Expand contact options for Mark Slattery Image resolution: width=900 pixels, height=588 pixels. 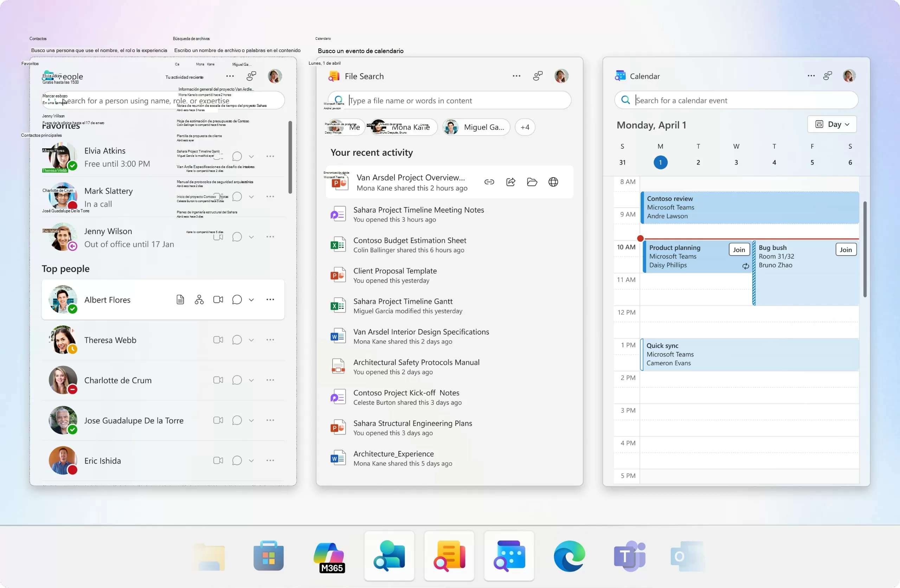click(x=251, y=196)
